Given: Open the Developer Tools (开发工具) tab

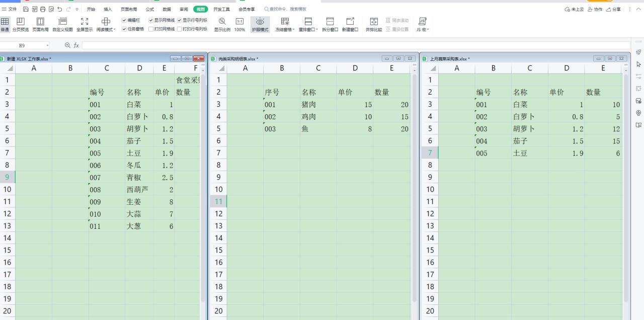Looking at the screenshot, I should 221,9.
